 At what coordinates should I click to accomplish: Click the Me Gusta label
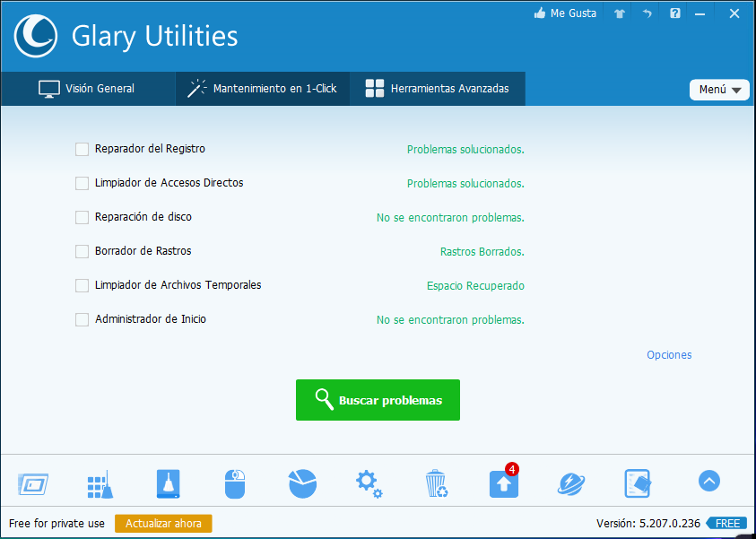click(x=573, y=13)
